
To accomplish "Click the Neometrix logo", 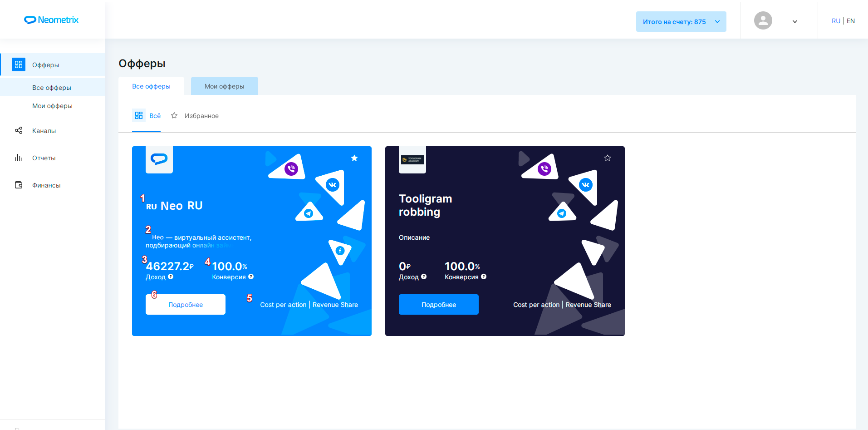I will pyautogui.click(x=51, y=20).
